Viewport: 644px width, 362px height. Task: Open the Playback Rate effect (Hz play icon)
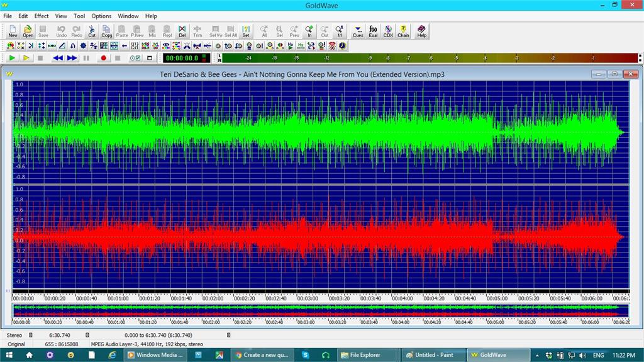(291, 46)
